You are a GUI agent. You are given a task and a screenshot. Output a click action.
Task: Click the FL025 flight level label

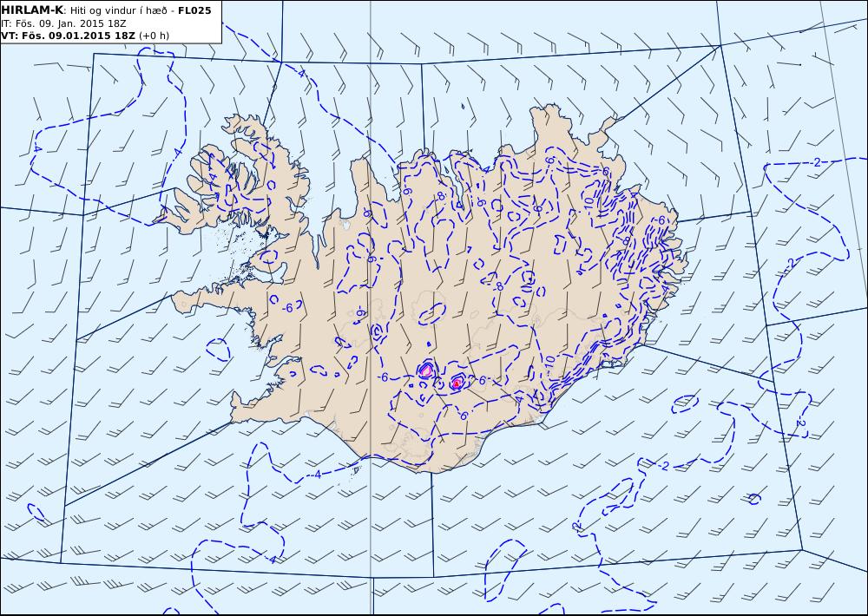194,10
